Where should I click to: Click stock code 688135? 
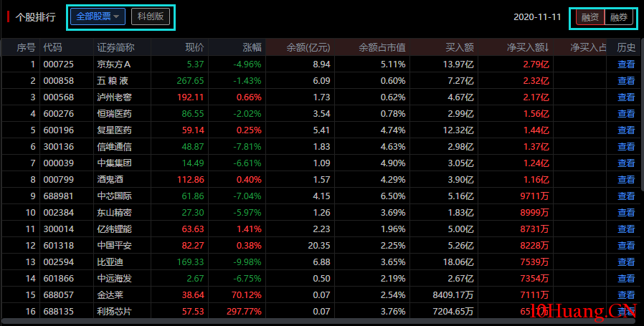tap(58, 311)
